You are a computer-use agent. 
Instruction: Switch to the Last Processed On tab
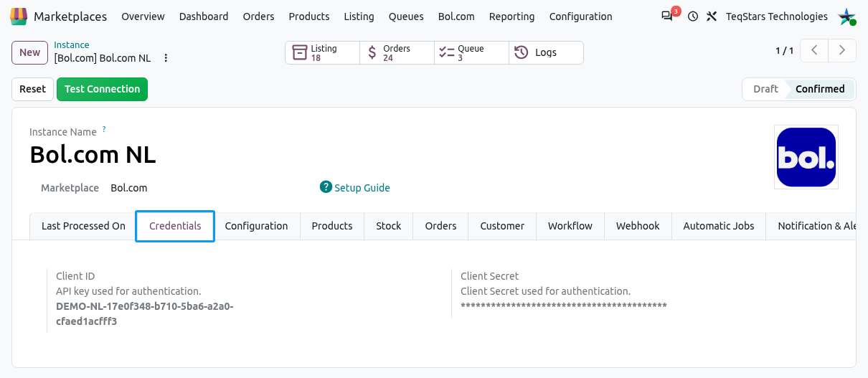click(83, 226)
